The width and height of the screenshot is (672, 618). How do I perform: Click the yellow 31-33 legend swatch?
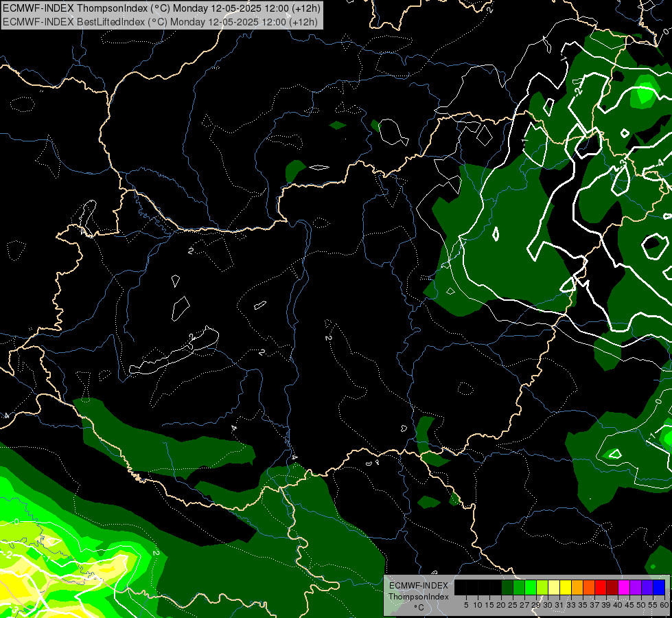pyautogui.click(x=566, y=587)
